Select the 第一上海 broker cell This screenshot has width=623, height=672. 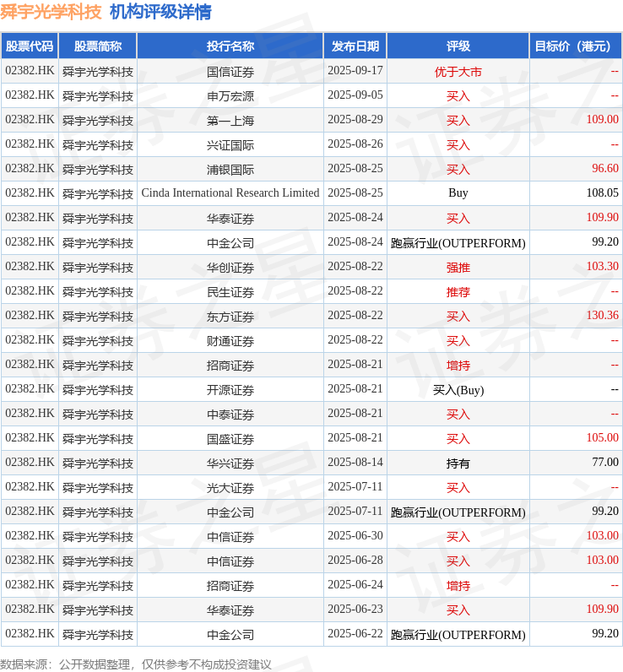tap(230, 120)
